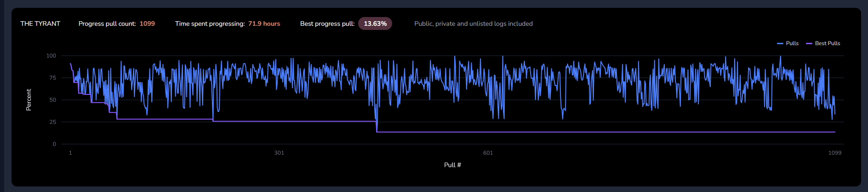The width and height of the screenshot is (868, 192).
Task: Click the 'Progress pull count:' label
Action: [107, 23]
